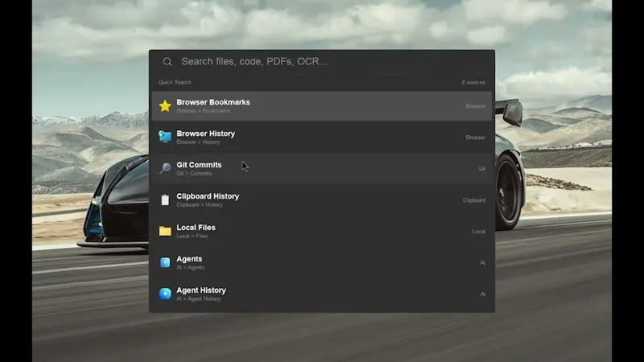This screenshot has height=362, width=644.
Task: Click the Quick Search header label
Action: click(x=175, y=82)
